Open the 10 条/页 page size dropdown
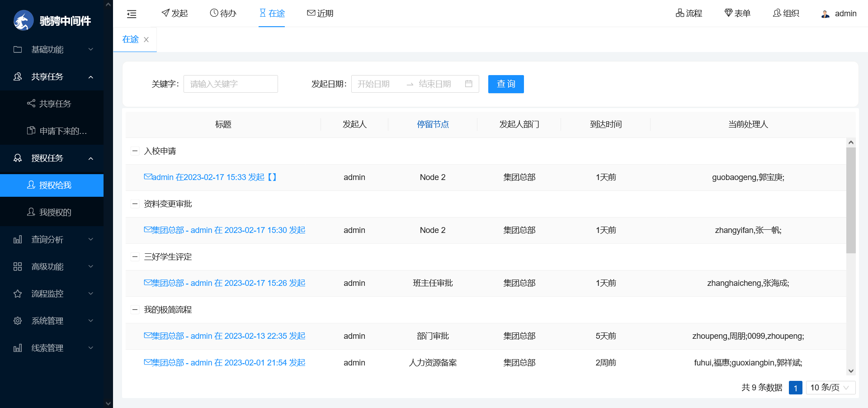This screenshot has width=868, height=408. tap(830, 388)
